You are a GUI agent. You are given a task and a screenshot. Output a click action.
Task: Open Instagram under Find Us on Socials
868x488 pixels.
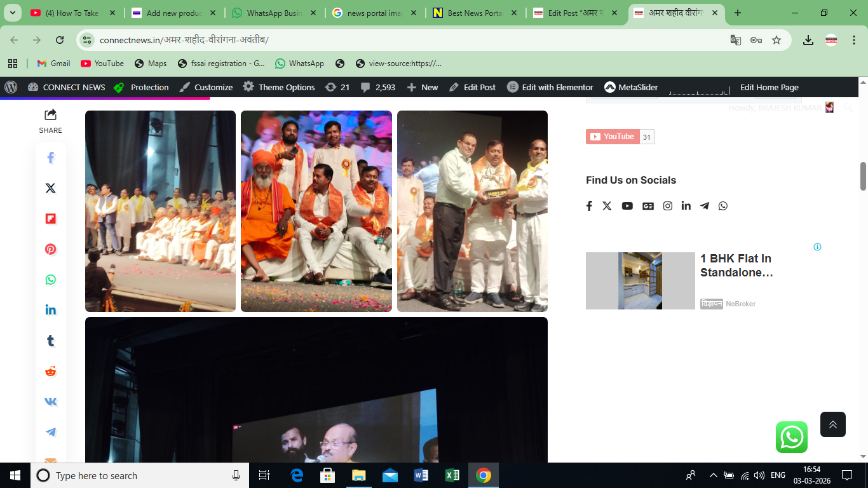[667, 205]
